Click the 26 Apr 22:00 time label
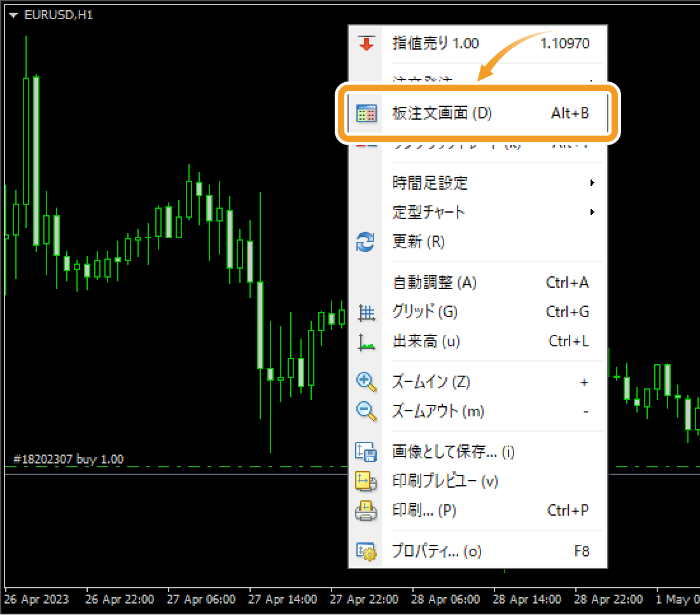700x615 pixels. 120,599
